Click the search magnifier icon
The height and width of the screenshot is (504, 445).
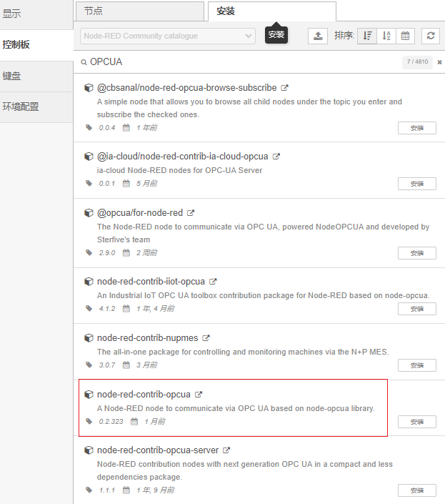point(84,62)
